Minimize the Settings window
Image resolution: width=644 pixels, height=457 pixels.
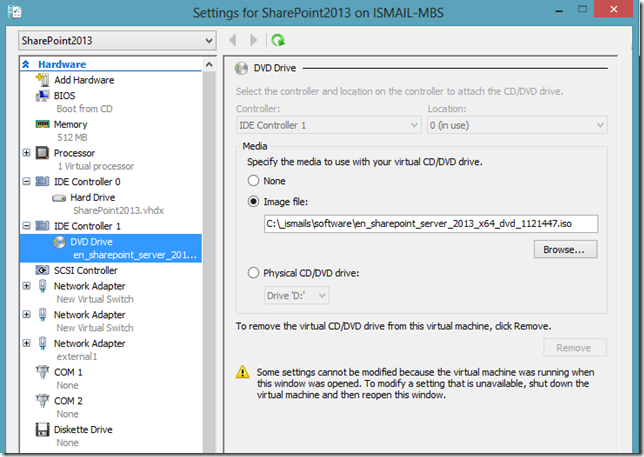(x=559, y=11)
